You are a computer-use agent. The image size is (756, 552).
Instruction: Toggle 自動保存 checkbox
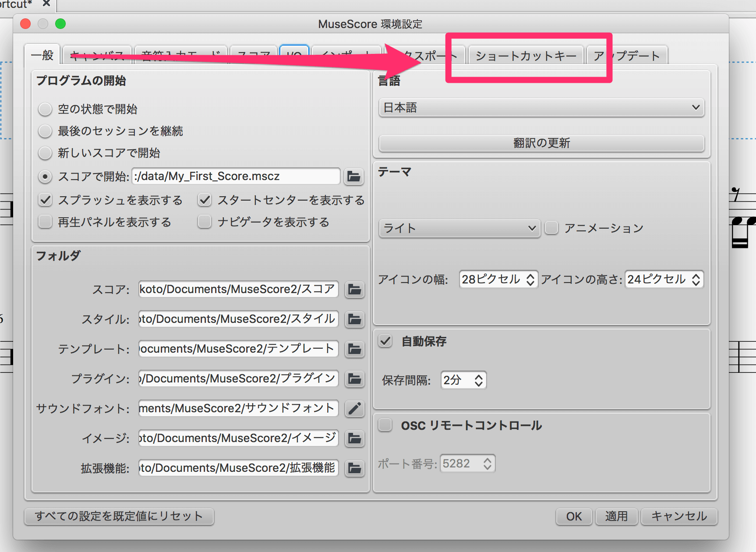pos(385,341)
